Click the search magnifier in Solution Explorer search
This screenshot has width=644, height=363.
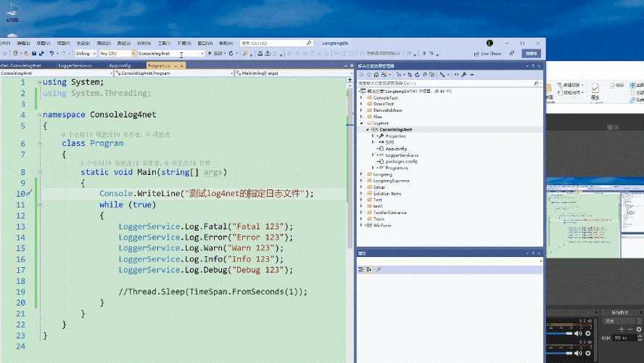pyautogui.click(x=536, y=83)
